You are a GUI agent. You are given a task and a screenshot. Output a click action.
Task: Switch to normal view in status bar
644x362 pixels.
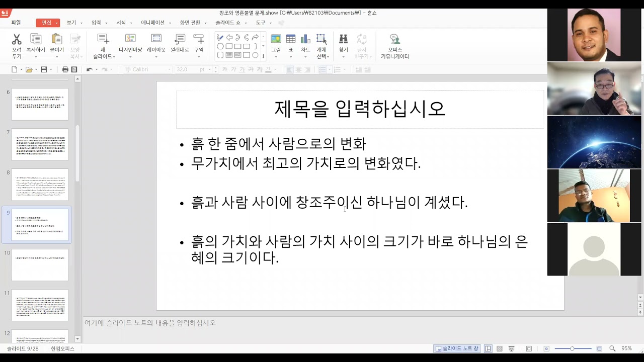pyautogui.click(x=488, y=348)
